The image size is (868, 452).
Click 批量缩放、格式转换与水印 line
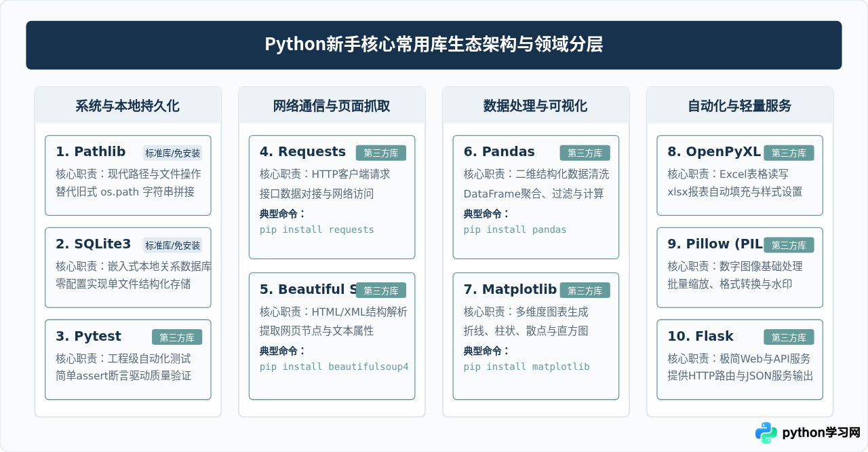(730, 284)
